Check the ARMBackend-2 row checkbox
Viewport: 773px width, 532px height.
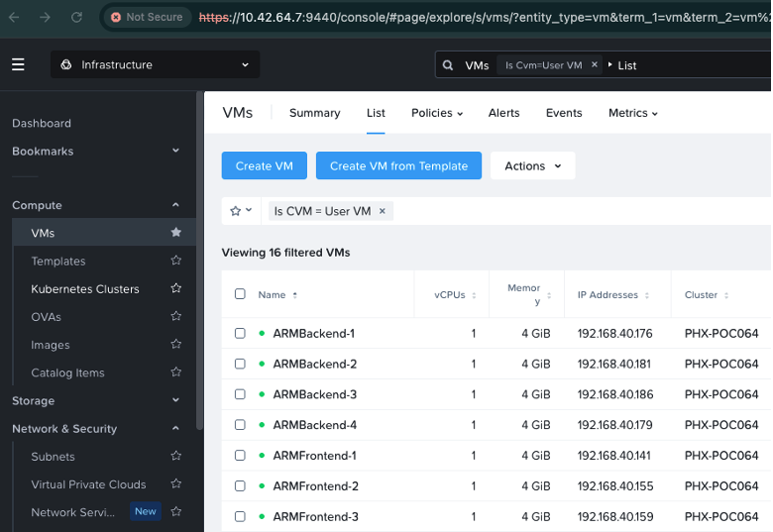click(x=240, y=364)
